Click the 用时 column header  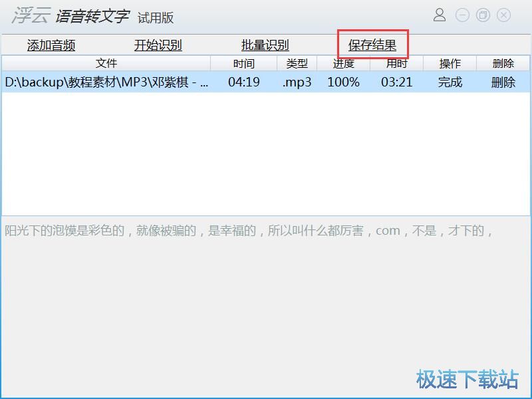coord(396,63)
